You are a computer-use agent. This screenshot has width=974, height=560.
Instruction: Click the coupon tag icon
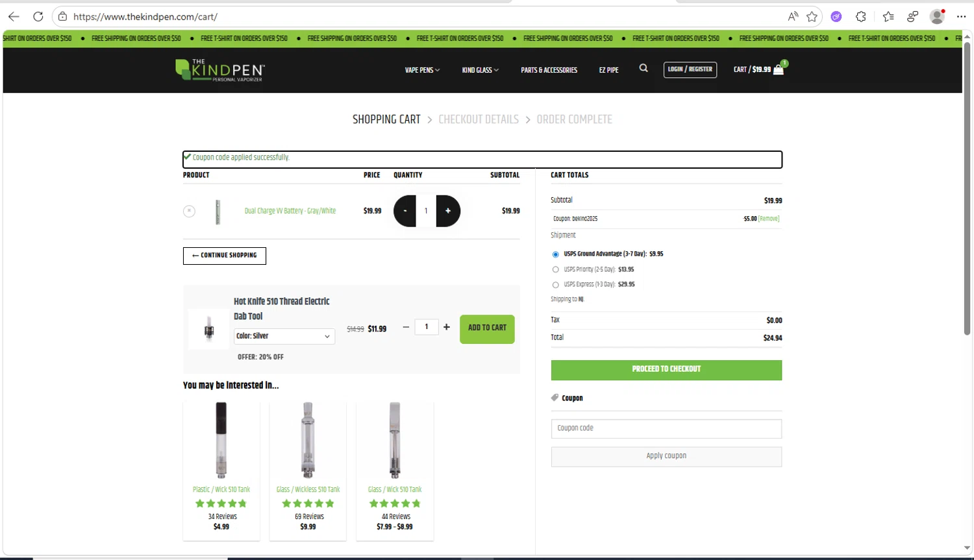click(x=555, y=398)
